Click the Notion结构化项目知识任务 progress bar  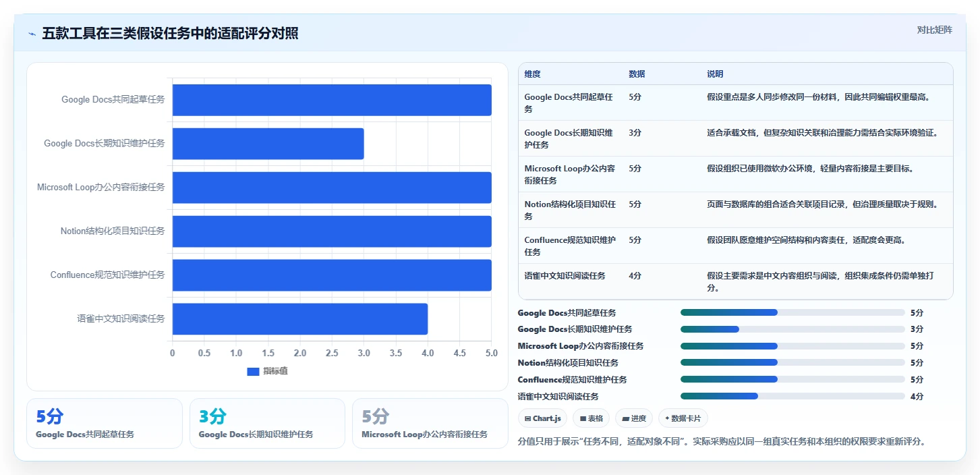point(792,363)
